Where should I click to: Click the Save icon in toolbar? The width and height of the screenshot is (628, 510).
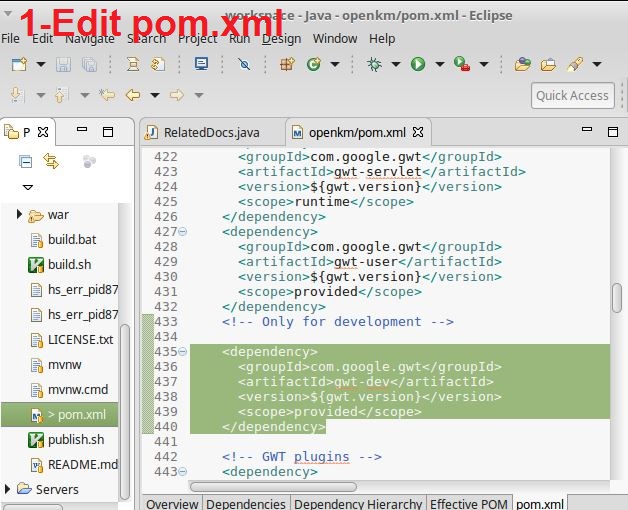coord(64,64)
